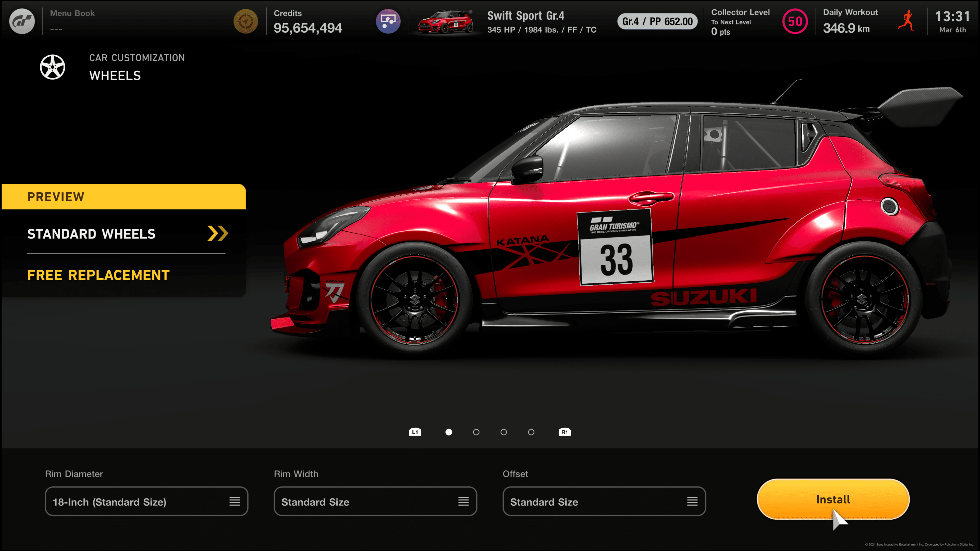
Task: Click the purple showcase icon beside Credits
Action: pyautogui.click(x=388, y=21)
